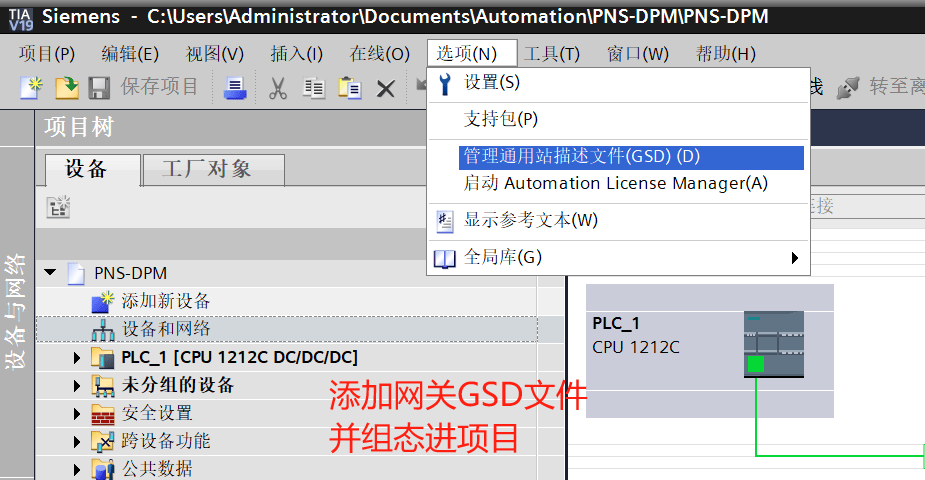This screenshot has height=480, width=925.
Task: Select the PNS-DPM project name
Action: 130,274
